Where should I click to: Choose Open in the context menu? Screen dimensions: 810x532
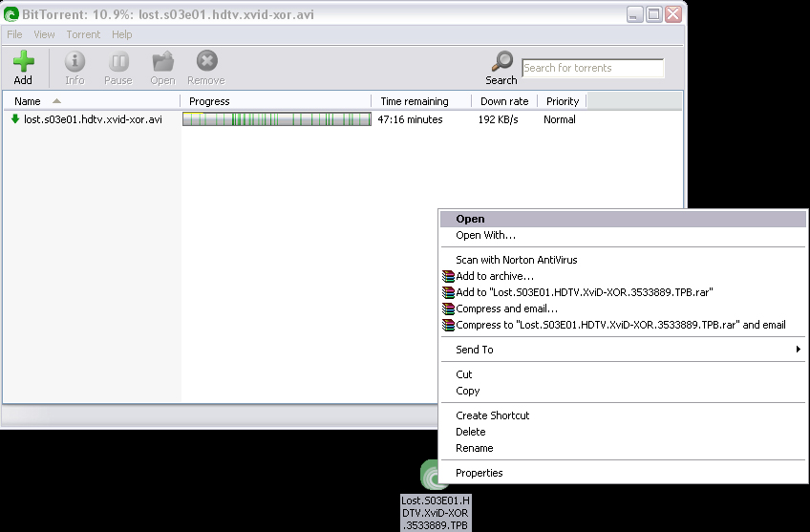(623, 219)
